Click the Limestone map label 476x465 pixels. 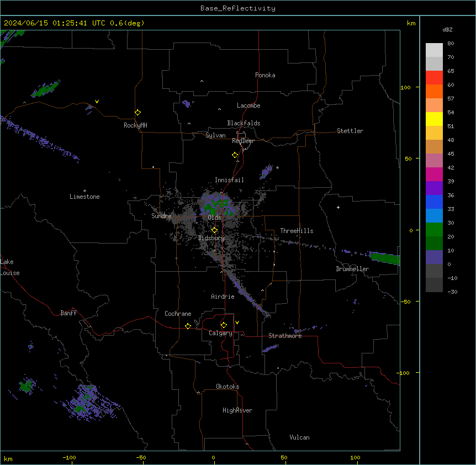[x=84, y=197]
